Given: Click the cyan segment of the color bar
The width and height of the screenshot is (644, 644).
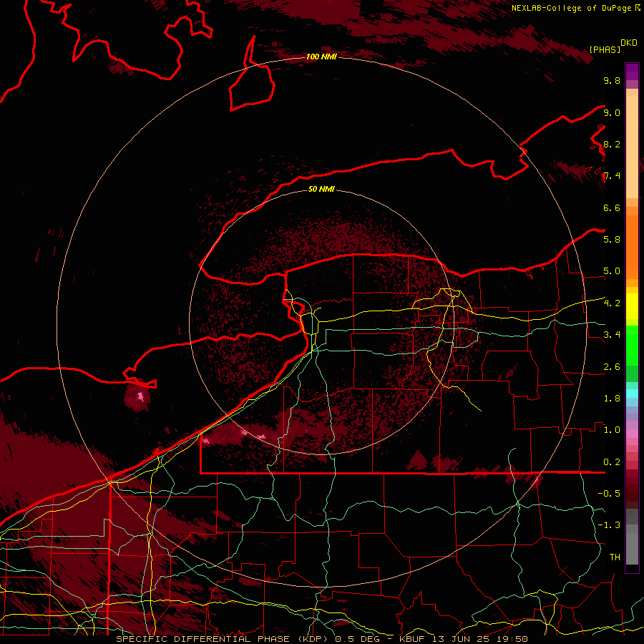Looking at the screenshot, I should (632, 394).
